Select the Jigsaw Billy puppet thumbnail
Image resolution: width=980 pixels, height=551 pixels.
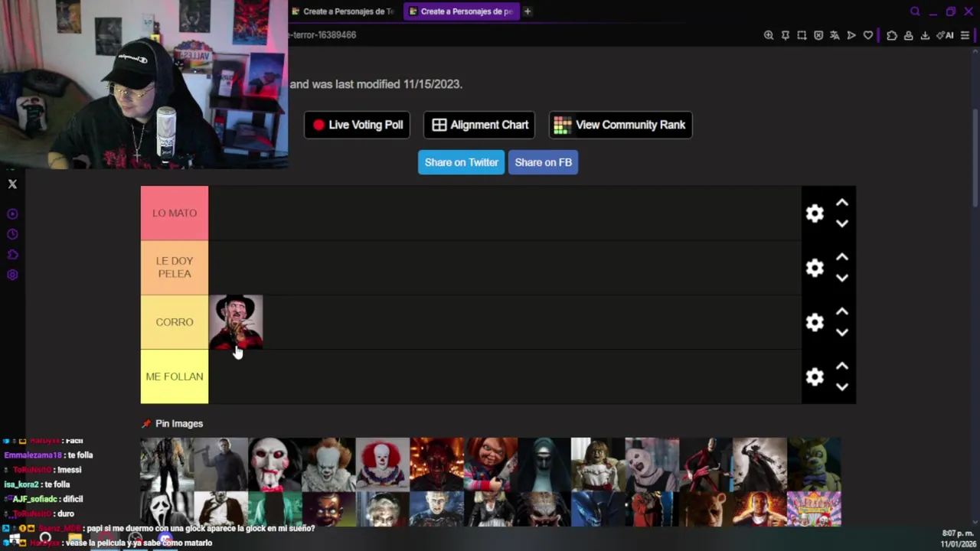[x=274, y=464]
